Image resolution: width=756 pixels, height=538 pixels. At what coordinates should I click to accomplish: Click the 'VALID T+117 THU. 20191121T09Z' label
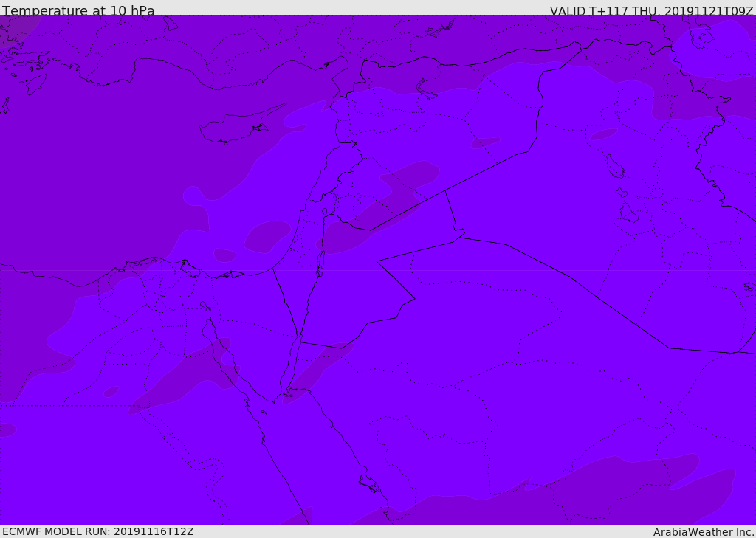(651, 11)
